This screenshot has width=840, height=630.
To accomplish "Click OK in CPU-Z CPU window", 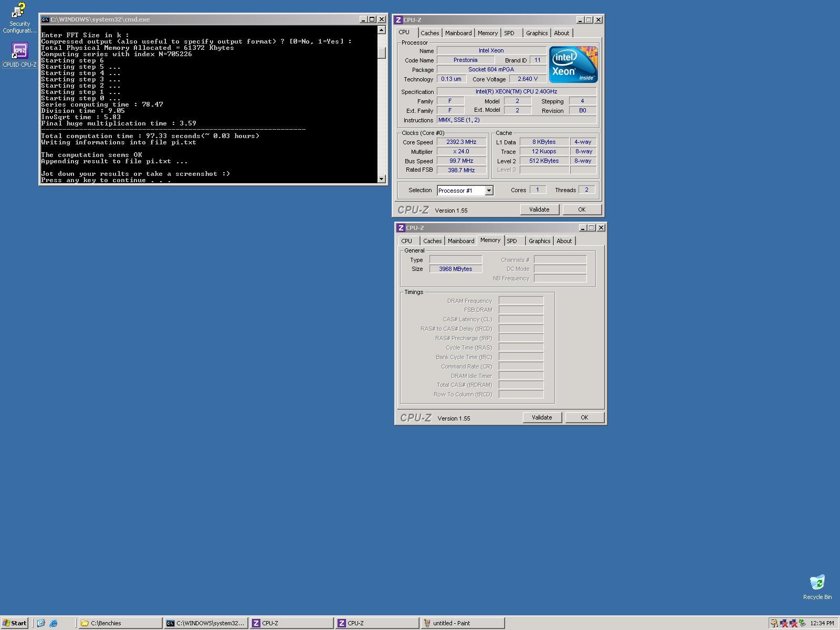I will [x=582, y=209].
